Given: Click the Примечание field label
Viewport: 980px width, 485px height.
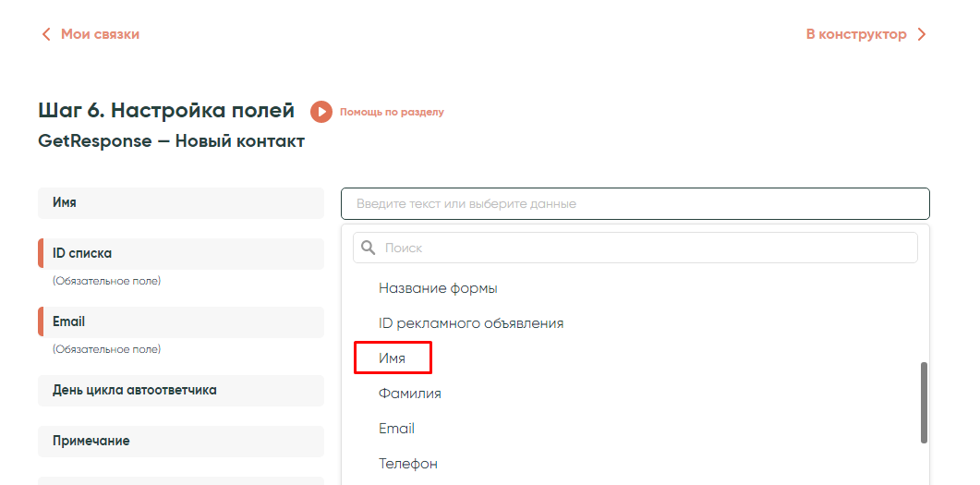Looking at the screenshot, I should pyautogui.click(x=181, y=441).
